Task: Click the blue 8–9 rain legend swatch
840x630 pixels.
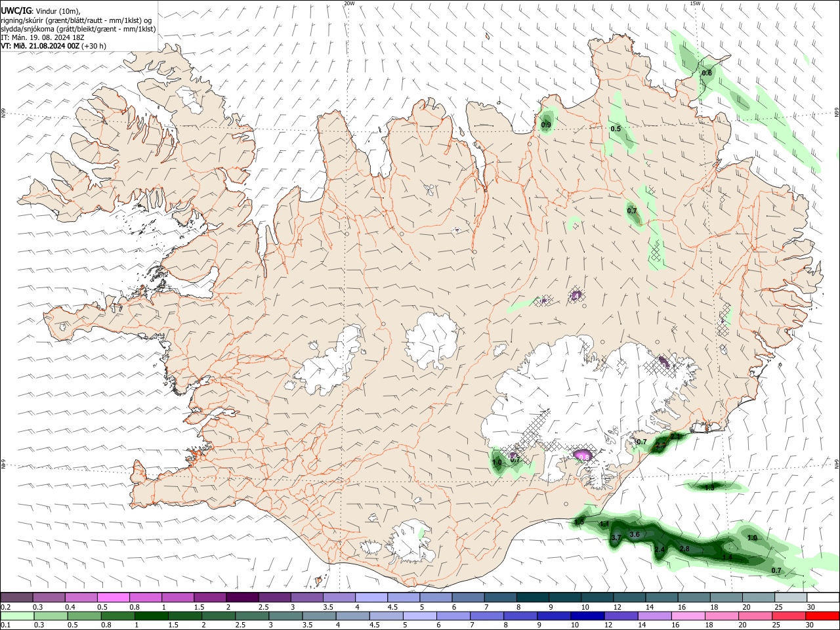Action: 520,616
